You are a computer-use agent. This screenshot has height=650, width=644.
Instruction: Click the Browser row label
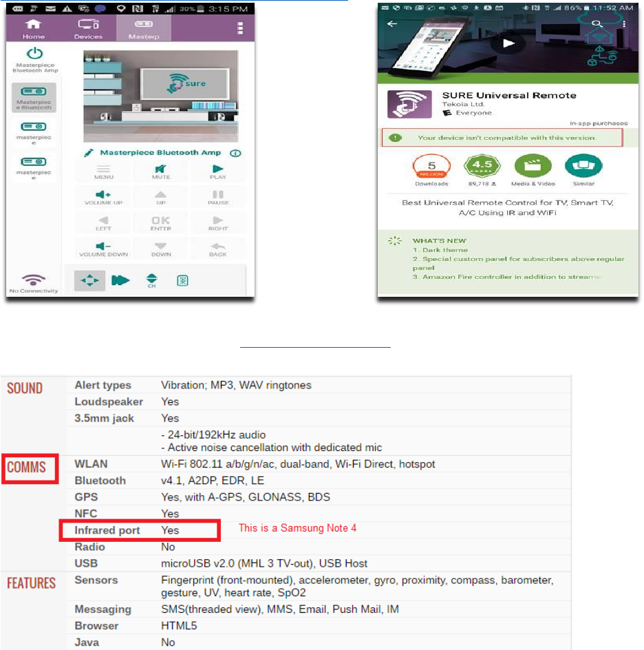point(96,625)
